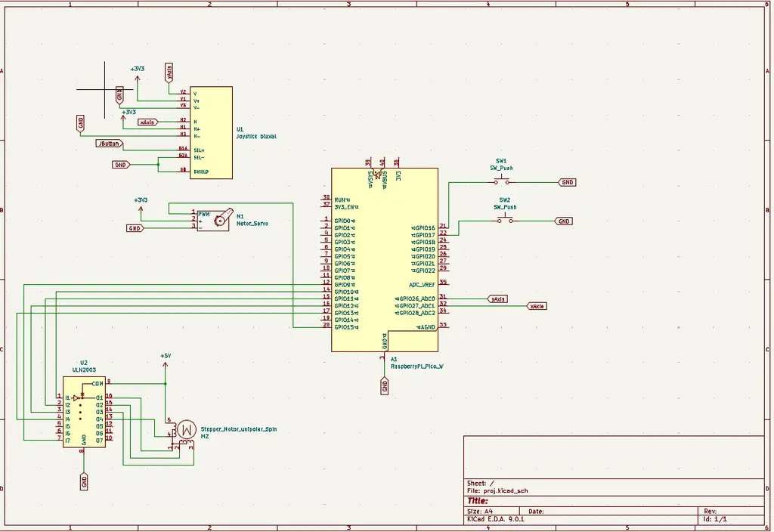Click the GPIO17 pin name on the Pico
The width and height of the screenshot is (774, 532).
(x=425, y=236)
